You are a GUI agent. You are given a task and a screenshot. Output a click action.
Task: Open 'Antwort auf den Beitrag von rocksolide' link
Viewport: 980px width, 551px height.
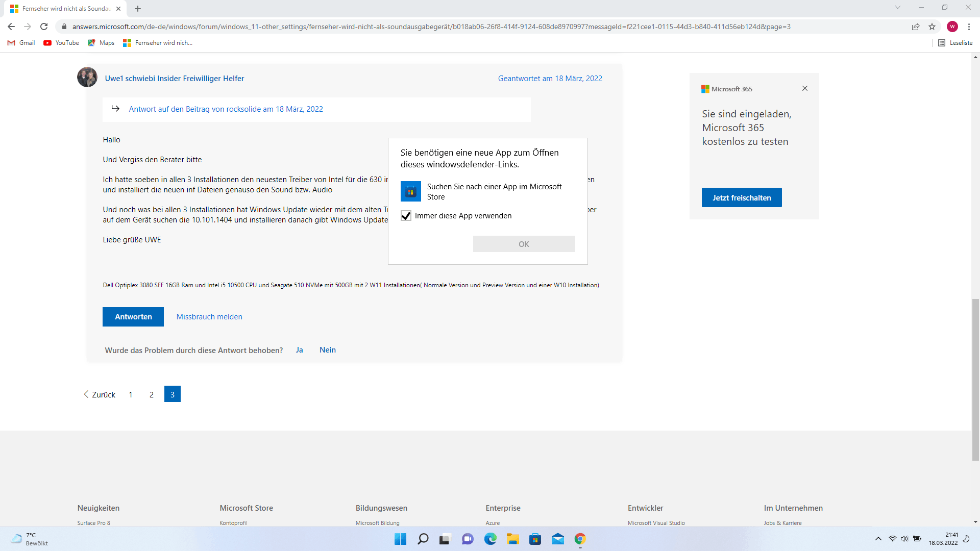[226, 109]
